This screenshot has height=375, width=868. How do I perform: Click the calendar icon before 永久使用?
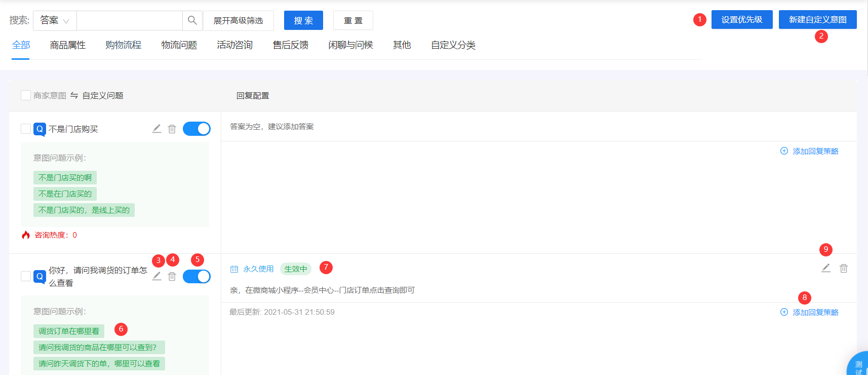click(234, 269)
